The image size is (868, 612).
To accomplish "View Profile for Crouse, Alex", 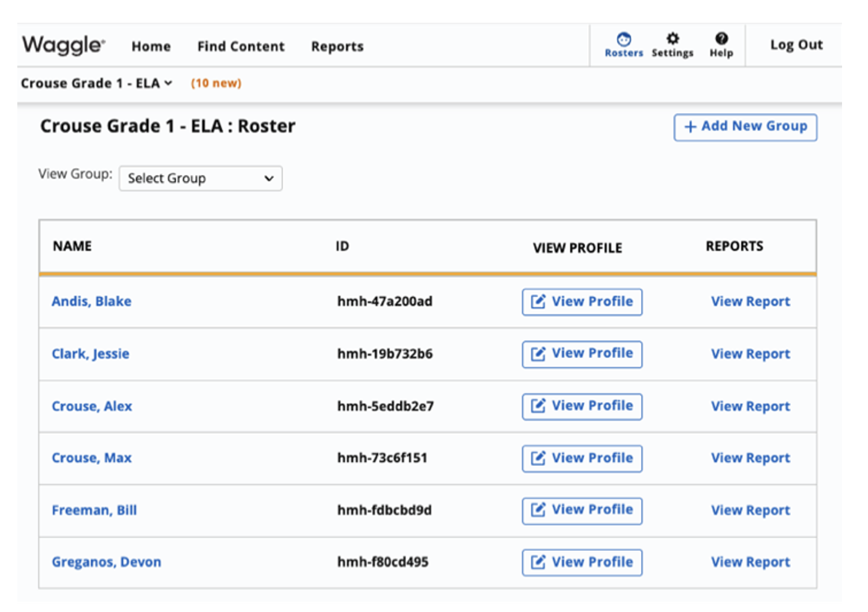I will click(x=582, y=406).
